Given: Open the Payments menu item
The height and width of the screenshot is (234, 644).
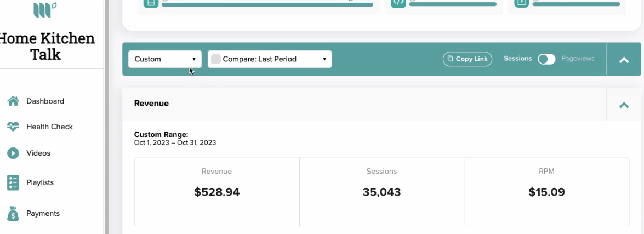Looking at the screenshot, I should click(x=43, y=214).
